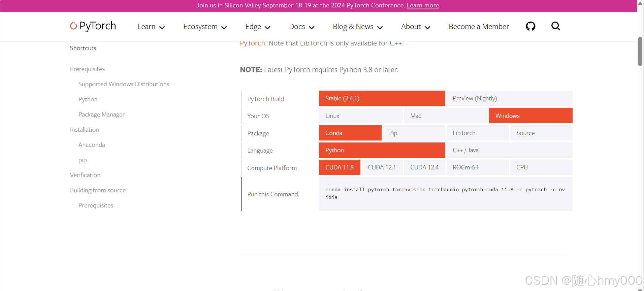The image size is (644, 291).
Task: Click the conda install command text
Action: coord(445,194)
